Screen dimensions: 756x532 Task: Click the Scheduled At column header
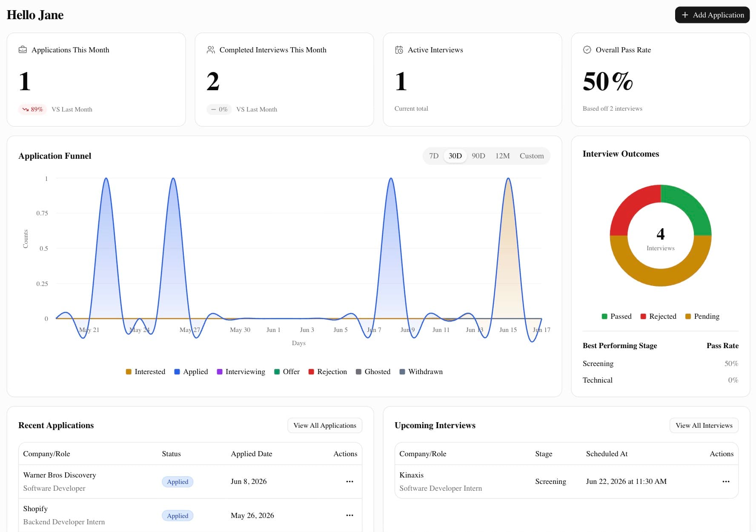click(x=607, y=454)
